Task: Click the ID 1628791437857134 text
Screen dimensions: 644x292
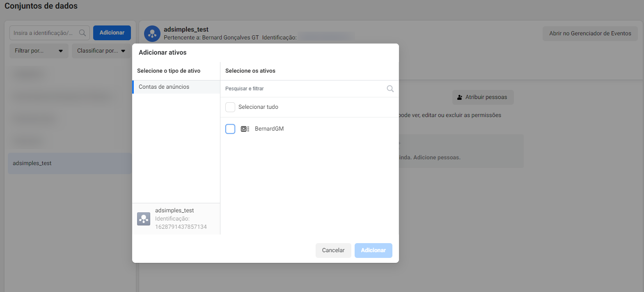Action: [181, 227]
